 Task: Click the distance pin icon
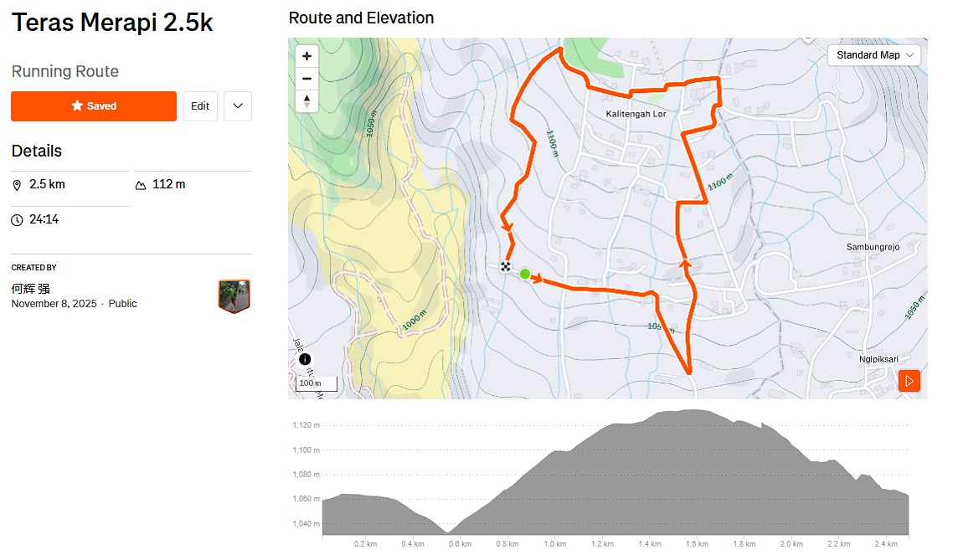coord(18,184)
